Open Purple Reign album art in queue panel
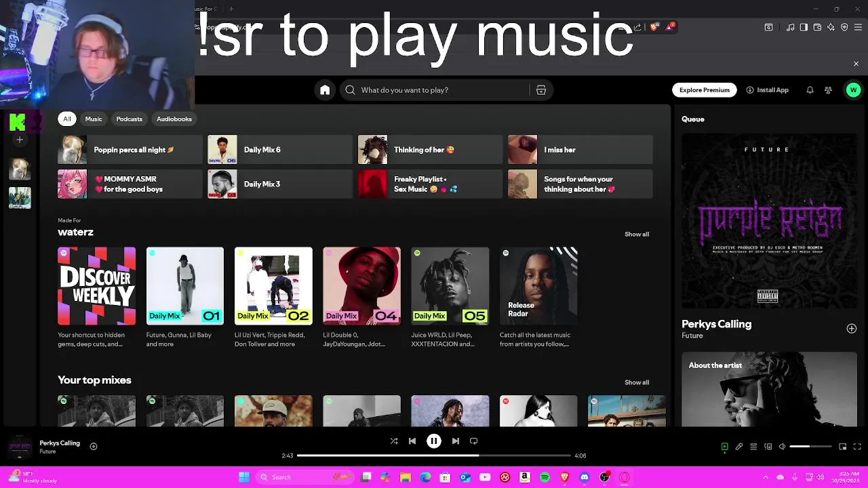This screenshot has width=868, height=488. coord(769,221)
